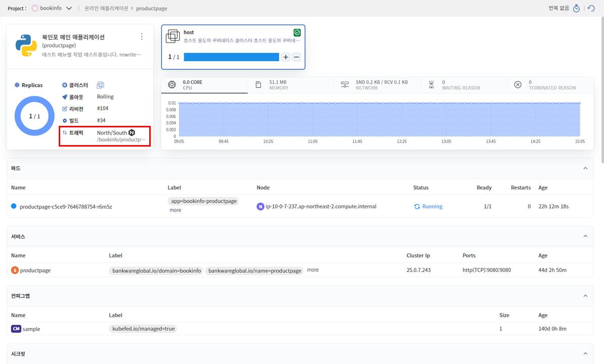Click the host replica blue progress bar
This screenshot has width=604, height=364.
coord(231,57)
